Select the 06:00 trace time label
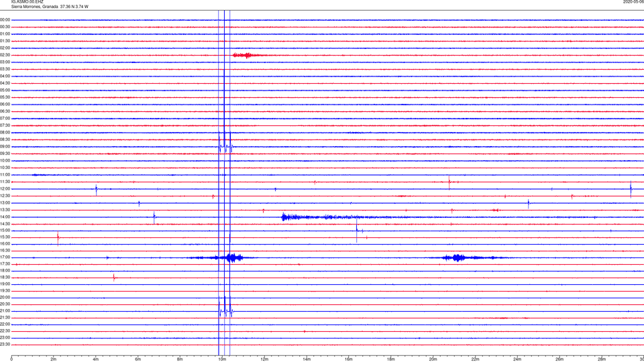 coord(5,105)
